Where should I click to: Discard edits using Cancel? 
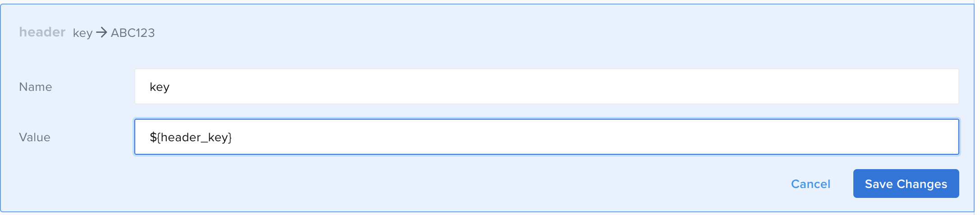click(x=810, y=184)
